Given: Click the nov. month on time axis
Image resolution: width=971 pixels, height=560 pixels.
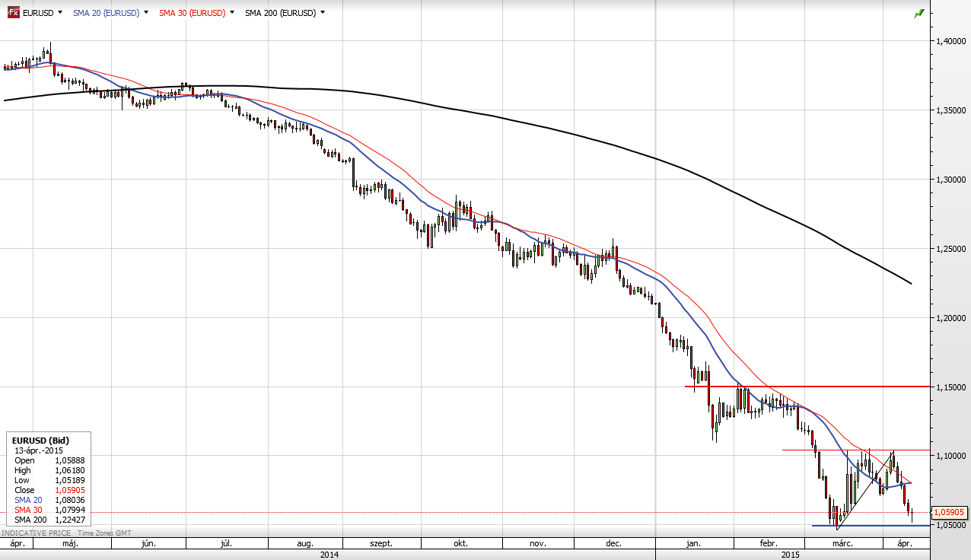Looking at the screenshot, I should (x=537, y=544).
